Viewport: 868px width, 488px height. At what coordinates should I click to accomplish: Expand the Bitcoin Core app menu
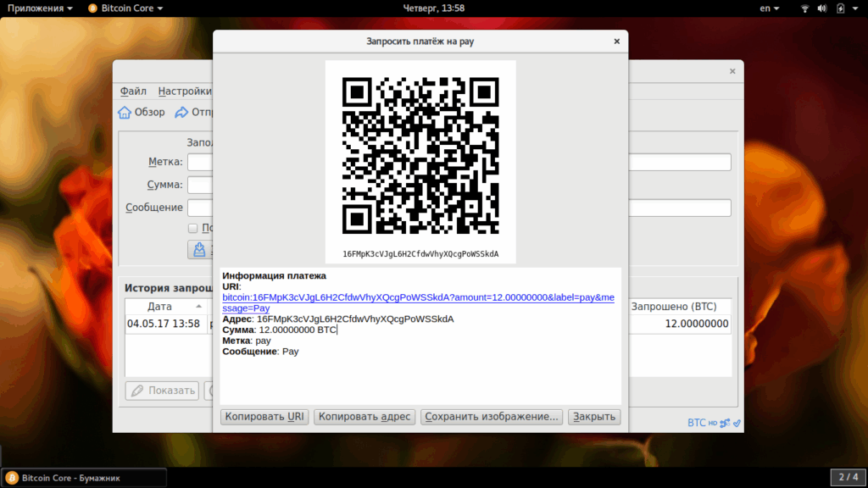[125, 8]
